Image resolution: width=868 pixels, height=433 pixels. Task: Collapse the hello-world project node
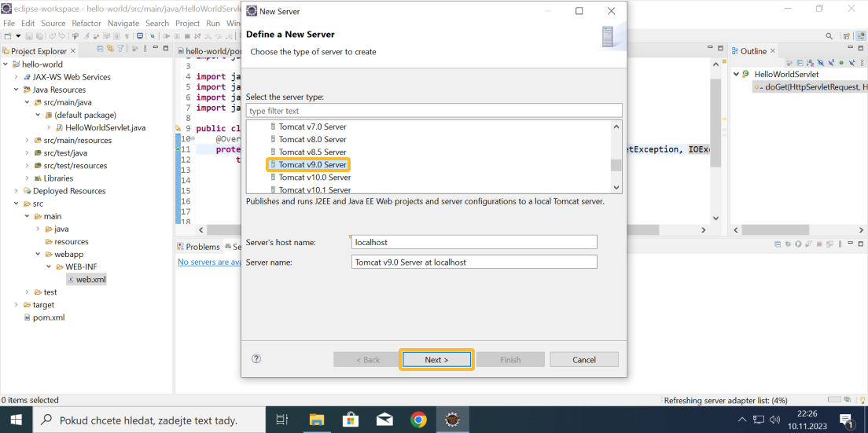(5, 64)
